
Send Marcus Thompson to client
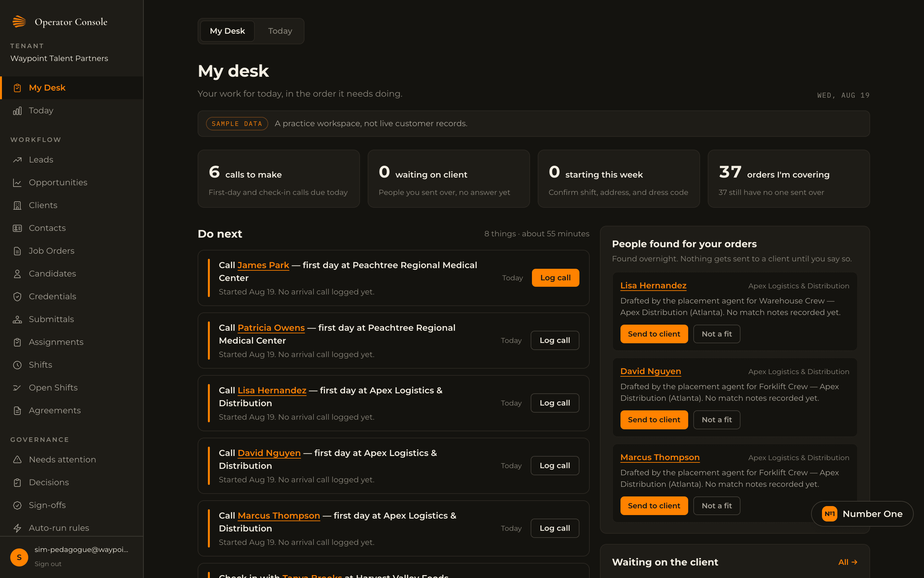[x=654, y=506]
